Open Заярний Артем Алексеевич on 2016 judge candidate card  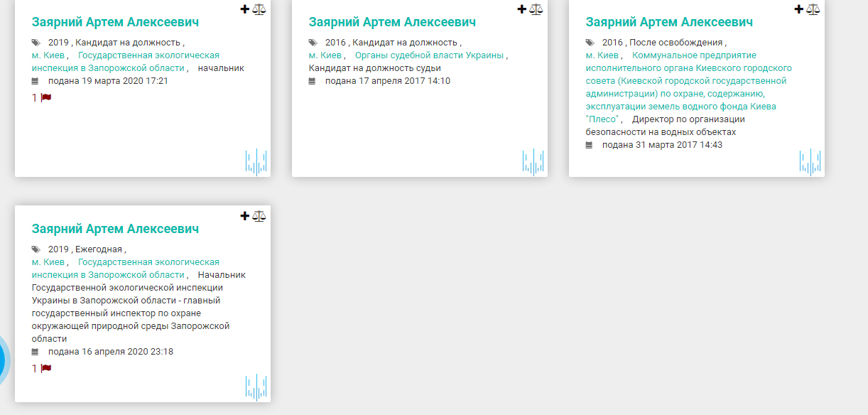pyautogui.click(x=392, y=22)
